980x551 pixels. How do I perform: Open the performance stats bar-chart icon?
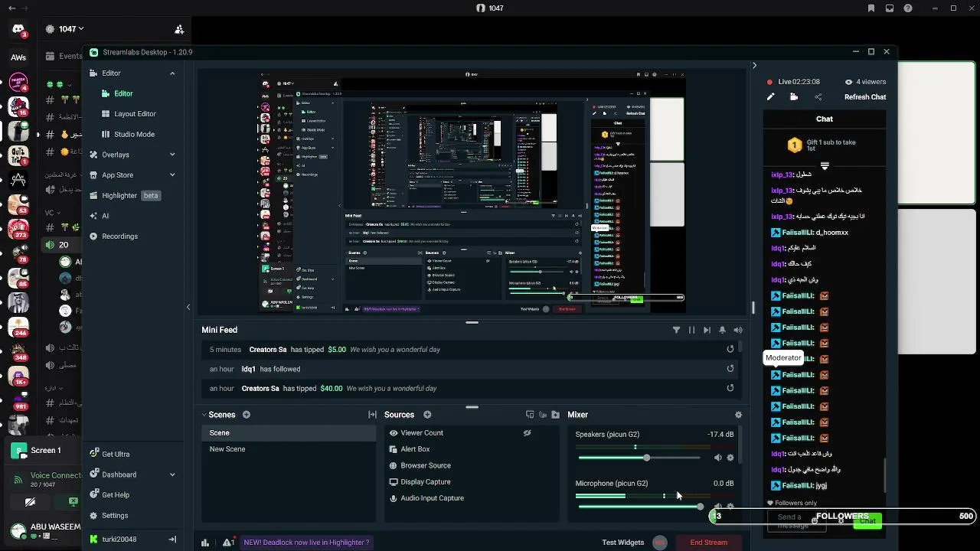coord(205,543)
